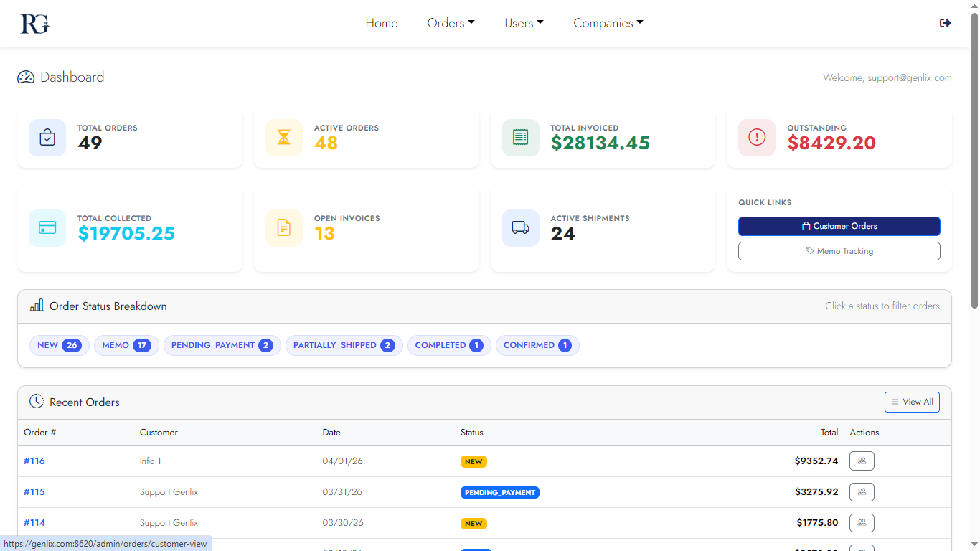The width and height of the screenshot is (980, 551).
Task: Select Home in the navigation bar
Action: (382, 23)
